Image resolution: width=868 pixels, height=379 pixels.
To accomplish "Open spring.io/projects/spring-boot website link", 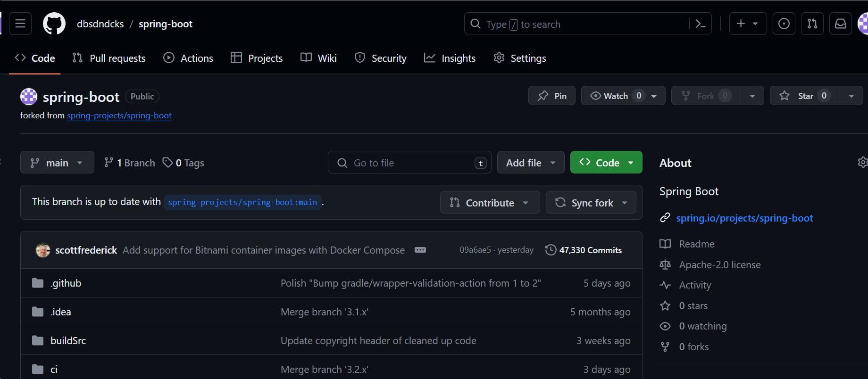I will [x=744, y=218].
